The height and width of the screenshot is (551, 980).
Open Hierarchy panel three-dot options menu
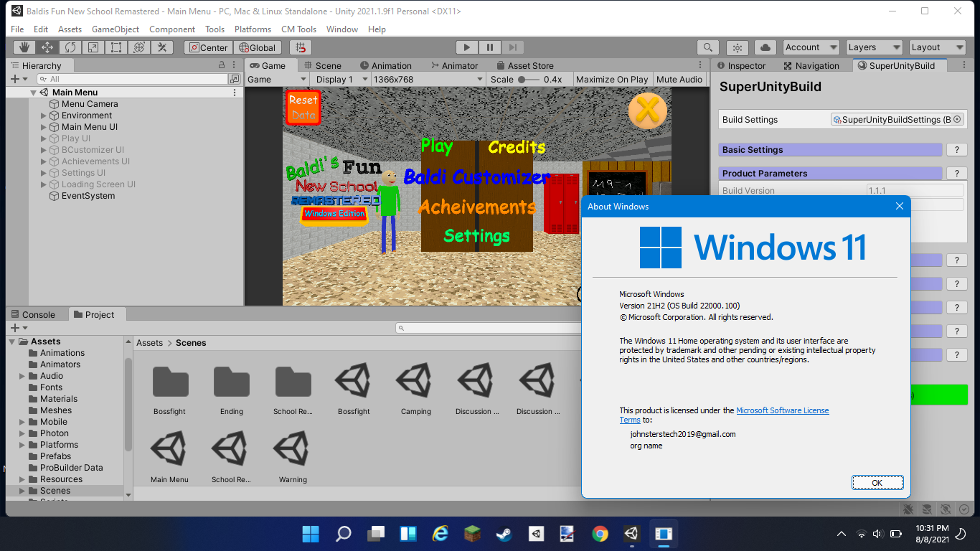coord(235,65)
